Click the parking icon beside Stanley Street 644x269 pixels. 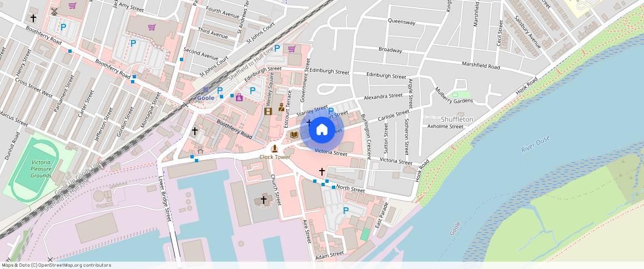[331, 111]
